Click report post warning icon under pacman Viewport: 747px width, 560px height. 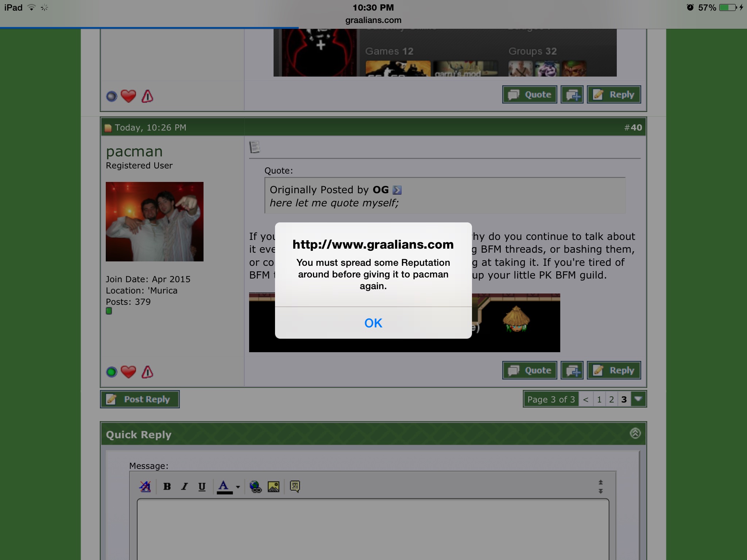147,372
